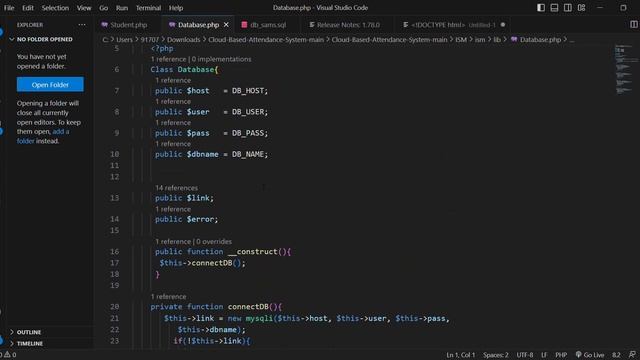
Task: Click 'Spaces: 2' indentation setting
Action: [x=496, y=355]
